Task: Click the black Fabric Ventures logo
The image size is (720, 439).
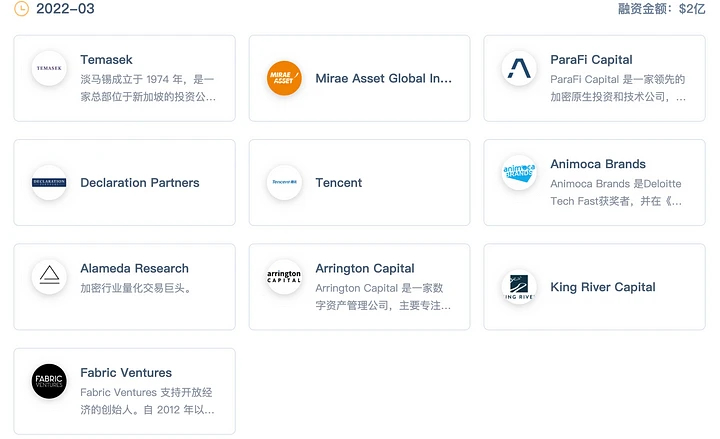Action: [x=49, y=381]
